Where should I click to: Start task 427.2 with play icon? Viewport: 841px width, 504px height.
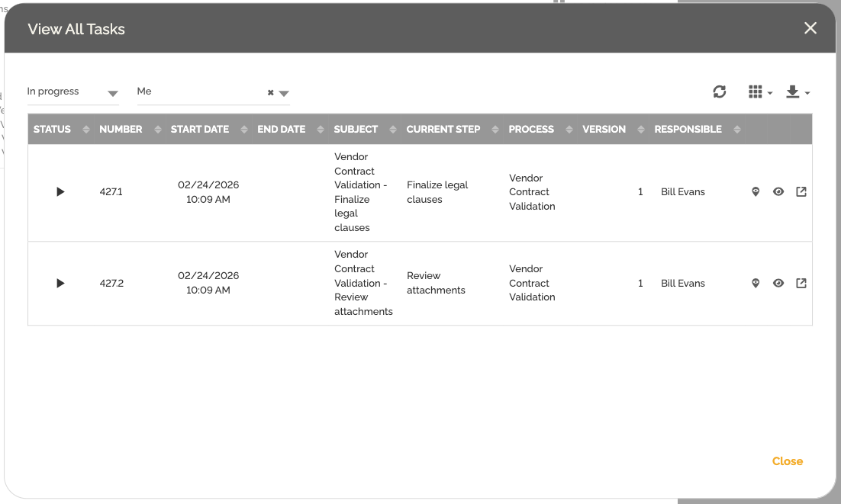click(x=60, y=284)
